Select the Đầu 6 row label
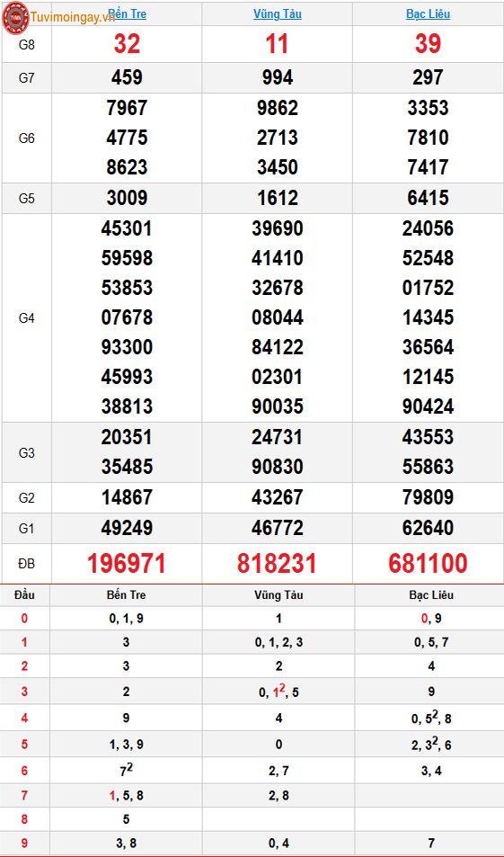The width and height of the screenshot is (504, 857). pos(24,771)
